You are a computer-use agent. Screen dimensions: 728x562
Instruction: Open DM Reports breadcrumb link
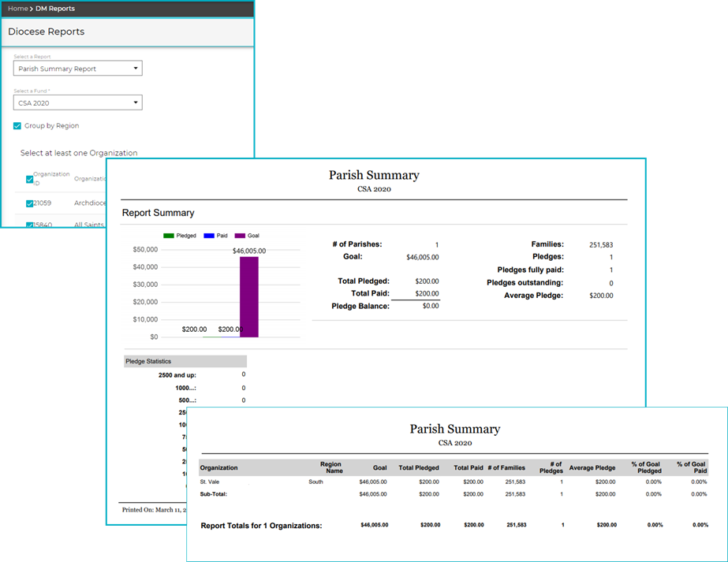(54, 9)
